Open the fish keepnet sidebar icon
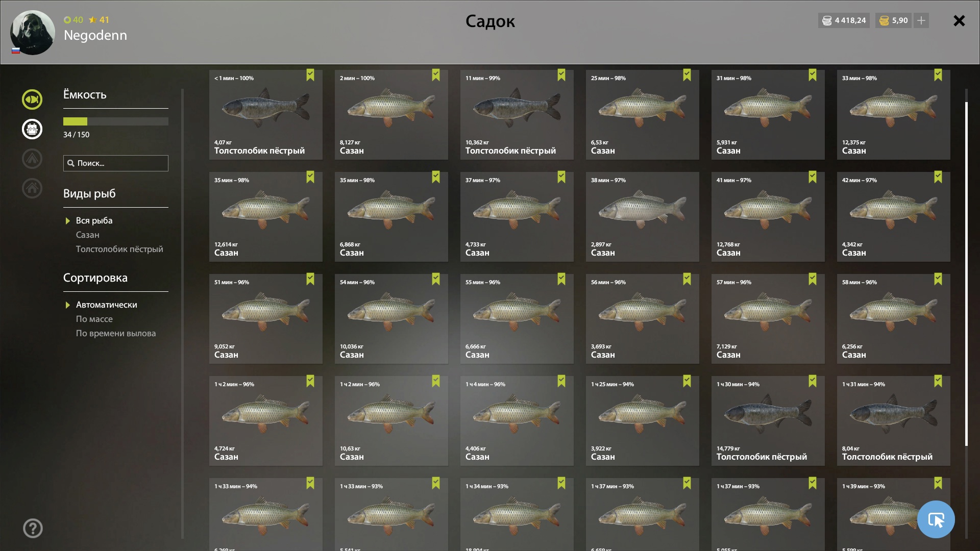This screenshot has width=980, height=551. (x=32, y=99)
